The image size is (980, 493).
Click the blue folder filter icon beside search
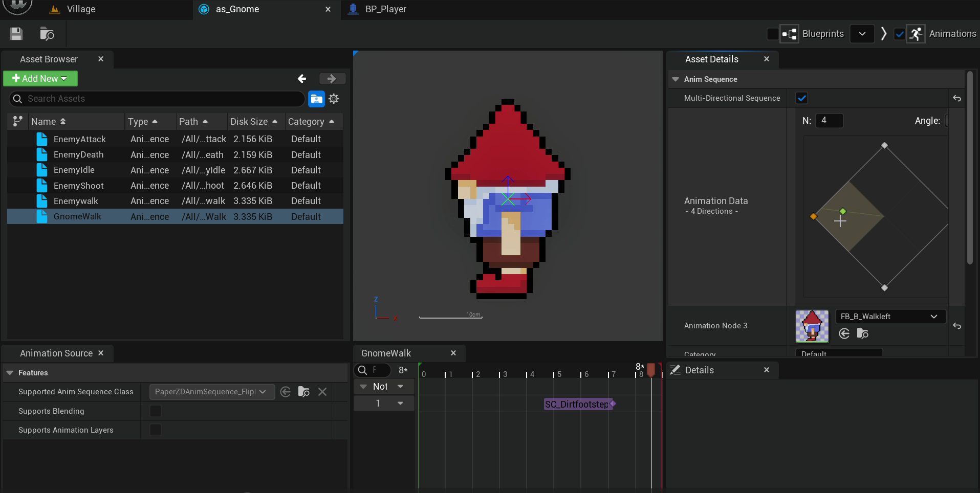[316, 99]
